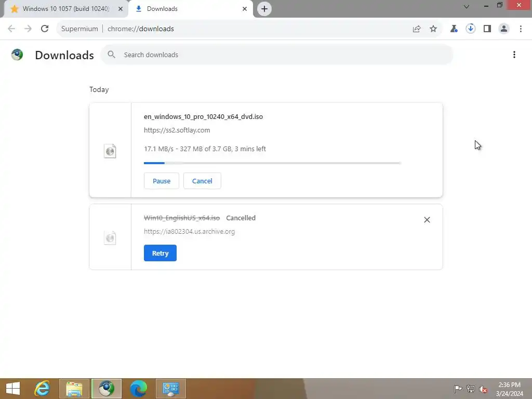Open the Control Panel taskbar app
This screenshot has height=399, width=532.
click(170, 389)
